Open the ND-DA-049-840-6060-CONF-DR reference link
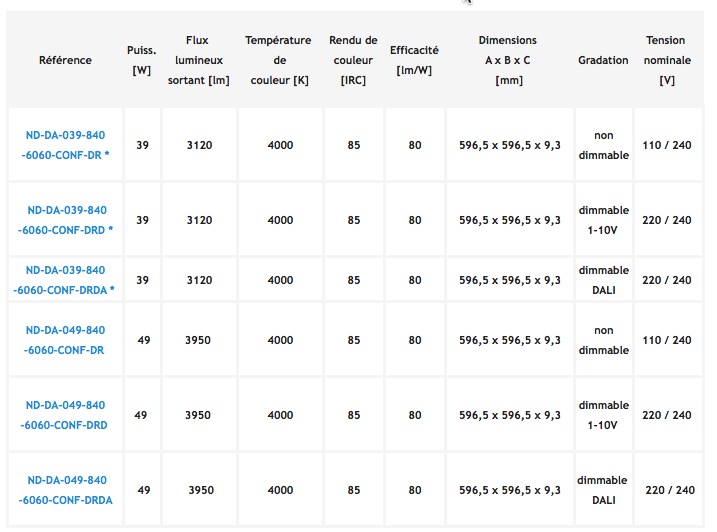The height and width of the screenshot is (532, 717). [x=65, y=340]
